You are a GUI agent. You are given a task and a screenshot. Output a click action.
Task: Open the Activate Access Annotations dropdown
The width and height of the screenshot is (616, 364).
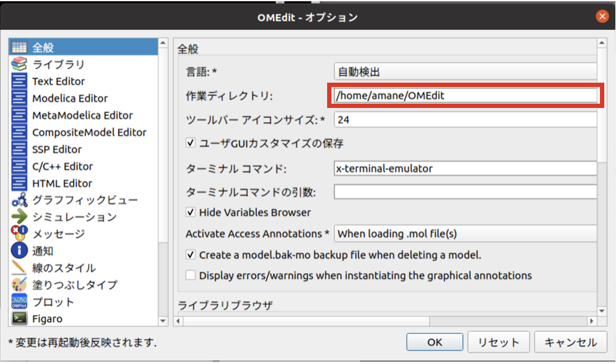coord(465,234)
